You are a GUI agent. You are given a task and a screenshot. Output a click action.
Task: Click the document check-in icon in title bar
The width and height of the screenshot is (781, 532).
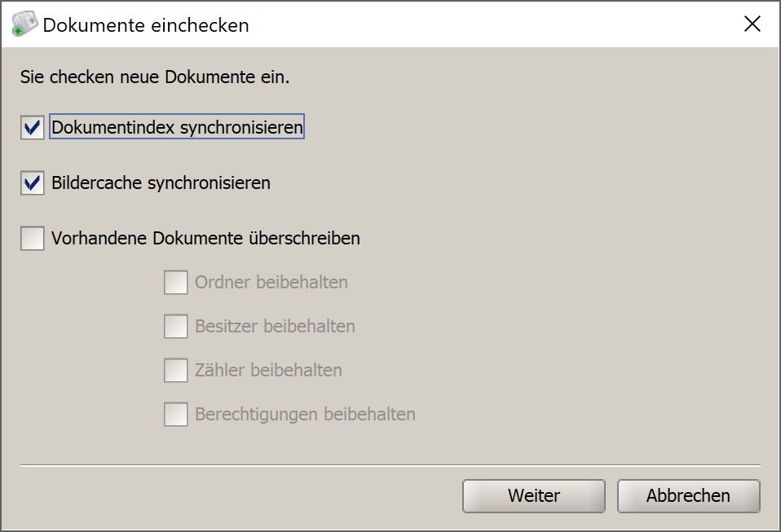point(24,24)
